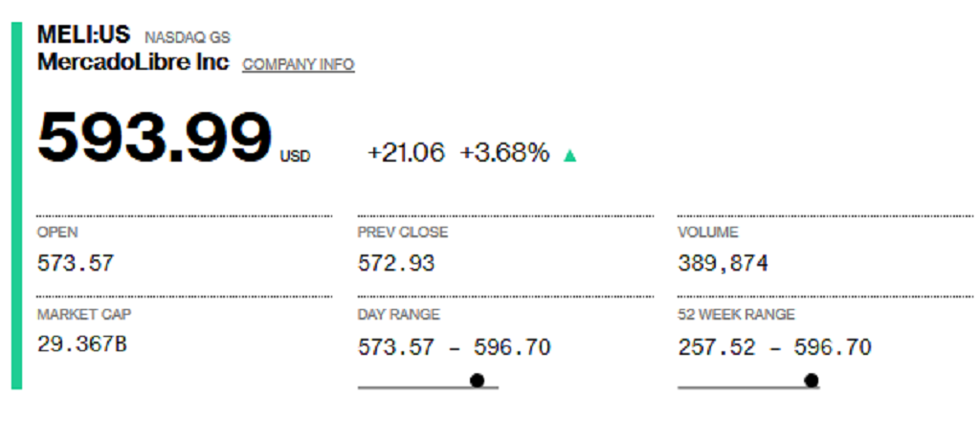Click the 52 week range slider dot

(812, 380)
